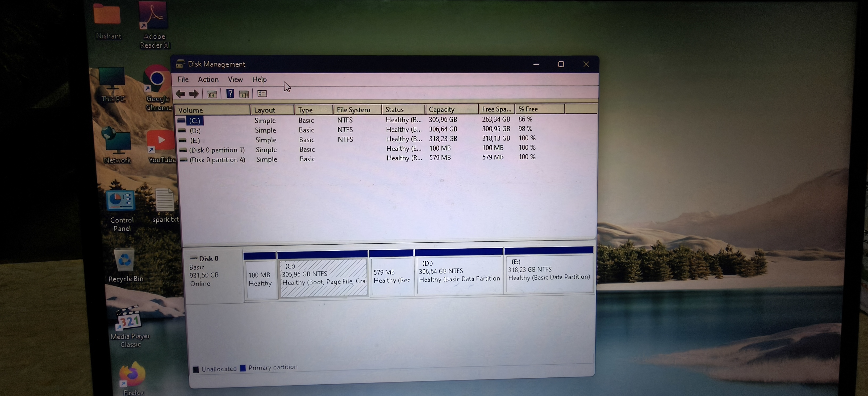Click the blue Help question-mark icon
This screenshot has height=396, width=868.
pyautogui.click(x=230, y=93)
